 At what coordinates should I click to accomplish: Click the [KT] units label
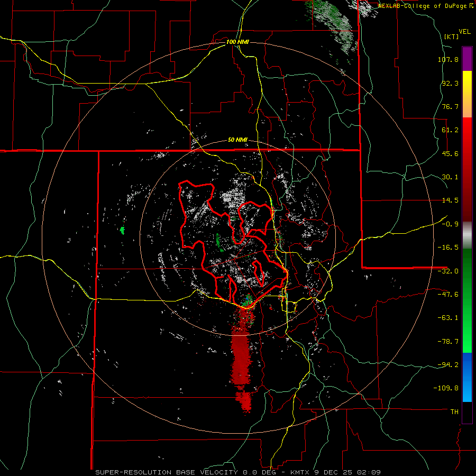click(451, 36)
